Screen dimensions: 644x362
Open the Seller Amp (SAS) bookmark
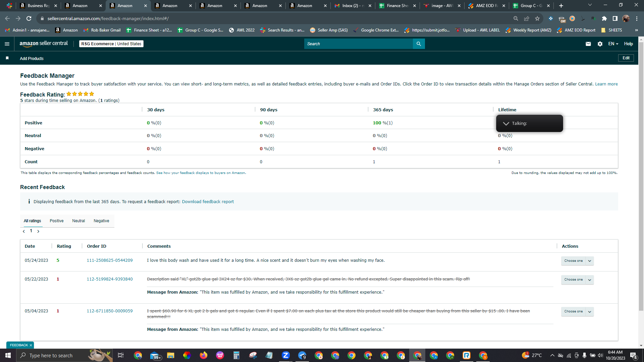329,30
